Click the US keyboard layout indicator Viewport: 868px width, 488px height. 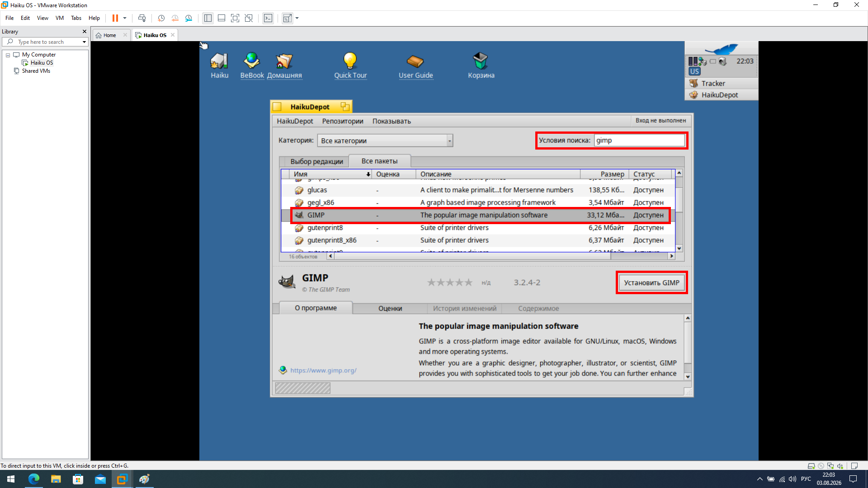(x=694, y=71)
